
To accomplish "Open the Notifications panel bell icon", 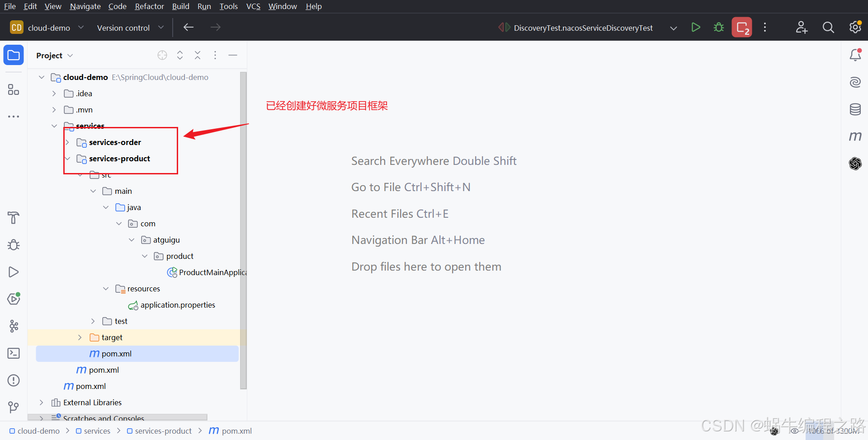I will pos(855,55).
